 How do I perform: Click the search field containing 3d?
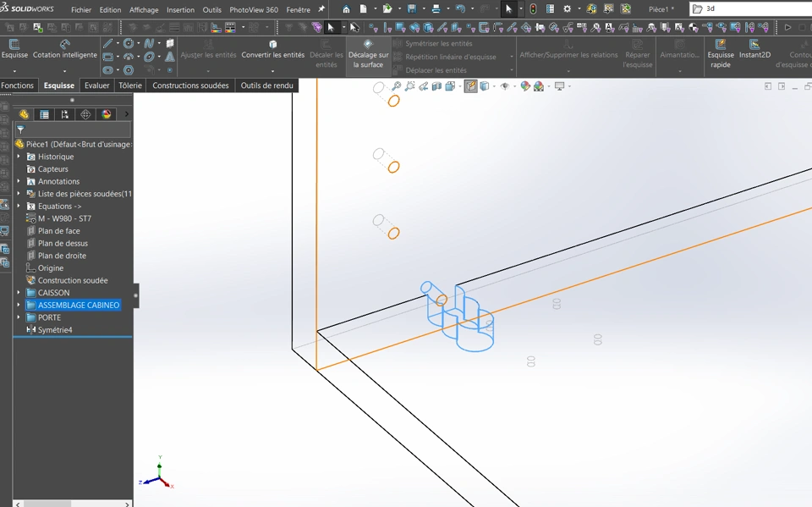751,8
